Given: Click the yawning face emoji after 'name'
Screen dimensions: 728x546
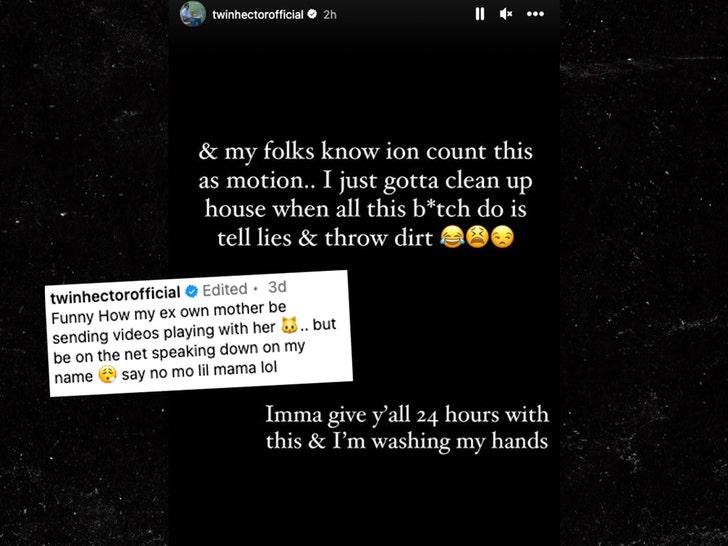Looking at the screenshot, I should pos(107,375).
